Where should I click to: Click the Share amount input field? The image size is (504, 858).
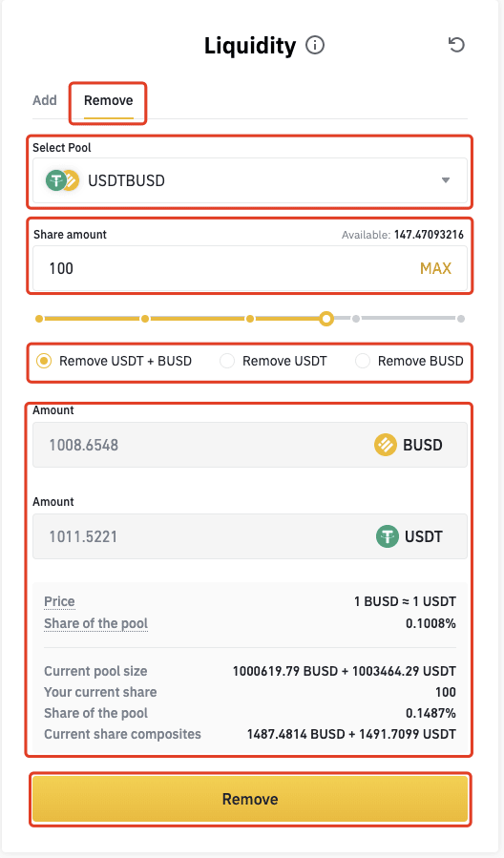click(249, 268)
